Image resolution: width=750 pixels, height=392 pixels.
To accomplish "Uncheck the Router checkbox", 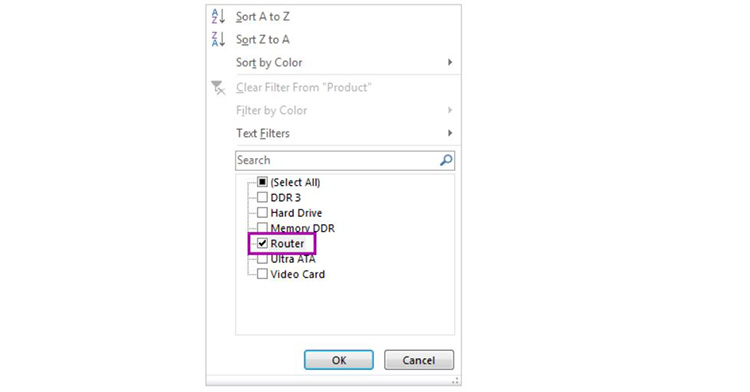I will [262, 243].
